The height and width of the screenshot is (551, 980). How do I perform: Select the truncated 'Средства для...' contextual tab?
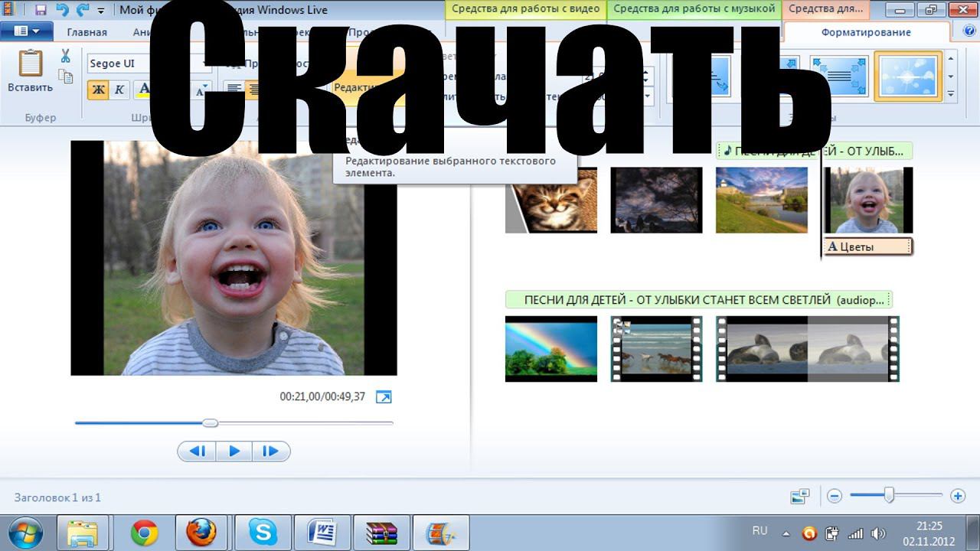click(x=825, y=10)
